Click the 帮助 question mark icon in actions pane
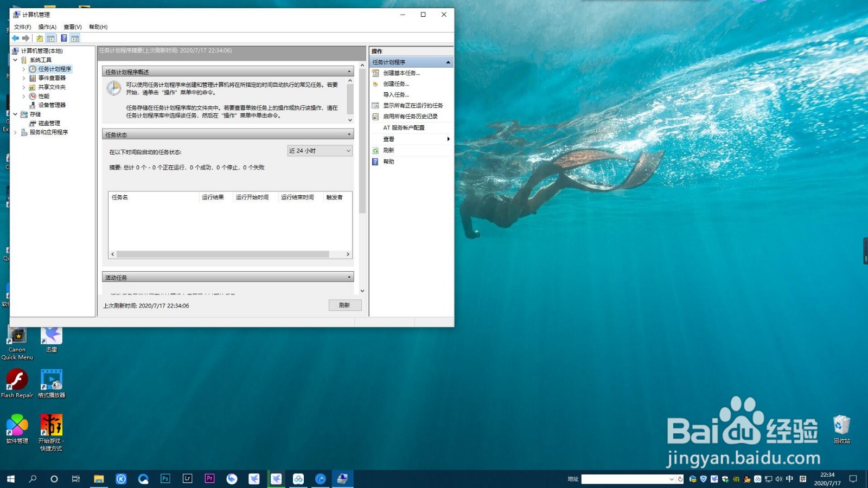This screenshot has width=868, height=488. 375,162
